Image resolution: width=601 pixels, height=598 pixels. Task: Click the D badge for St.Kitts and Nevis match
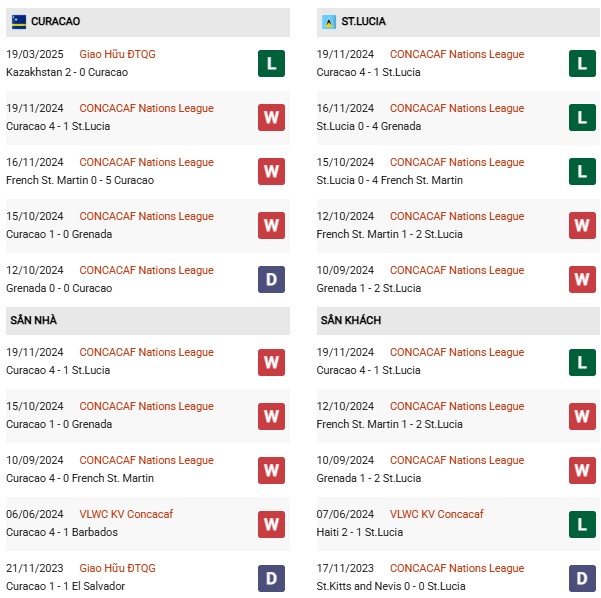tap(582, 577)
